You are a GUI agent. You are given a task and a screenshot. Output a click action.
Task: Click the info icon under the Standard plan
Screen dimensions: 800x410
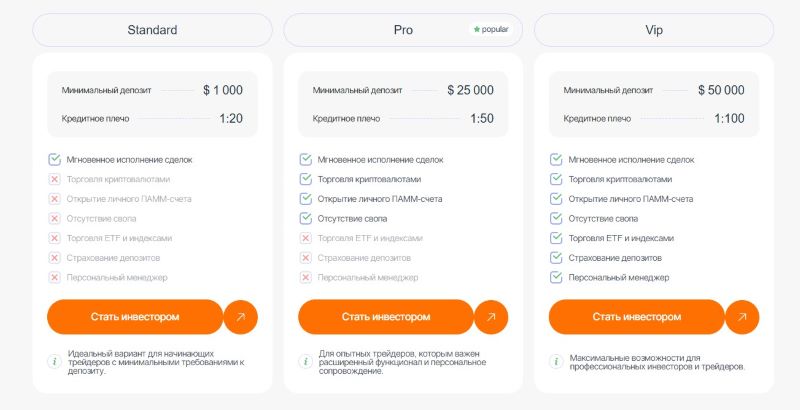[x=55, y=360]
